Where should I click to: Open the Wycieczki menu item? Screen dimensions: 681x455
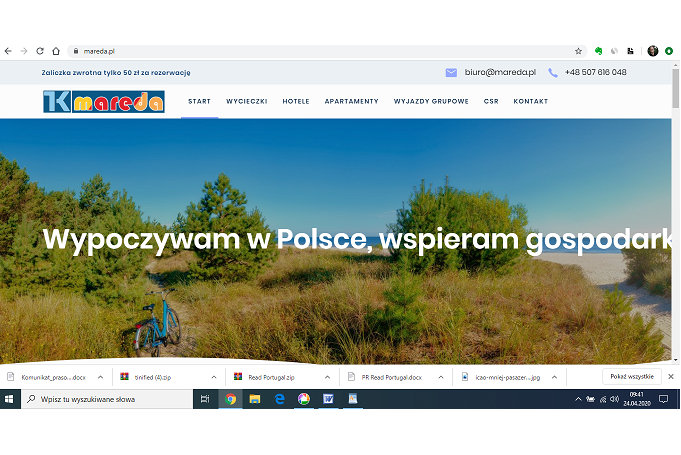(246, 102)
